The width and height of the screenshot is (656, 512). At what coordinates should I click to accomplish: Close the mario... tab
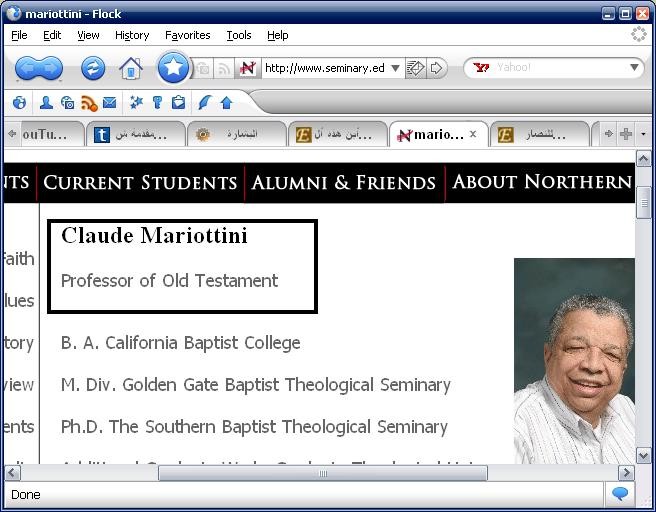473,134
